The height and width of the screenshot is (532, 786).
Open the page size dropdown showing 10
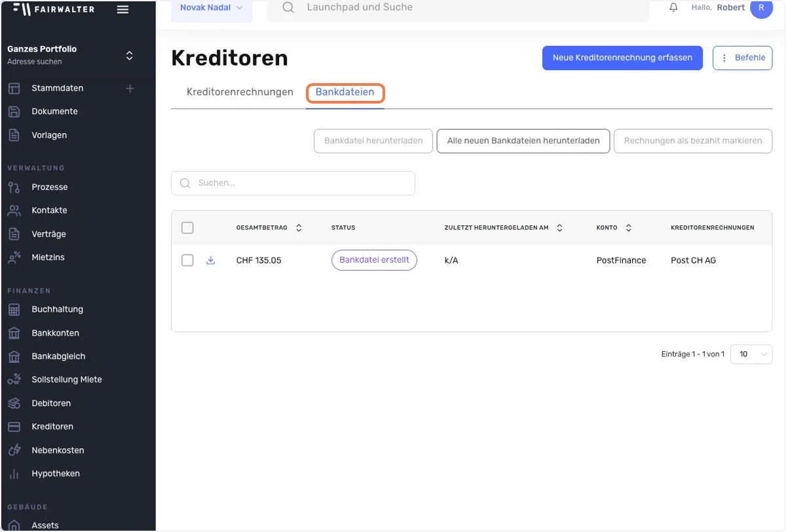751,354
